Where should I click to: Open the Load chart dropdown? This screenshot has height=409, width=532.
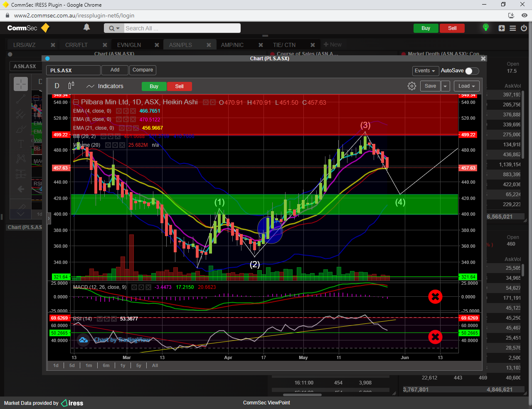pyautogui.click(x=466, y=86)
